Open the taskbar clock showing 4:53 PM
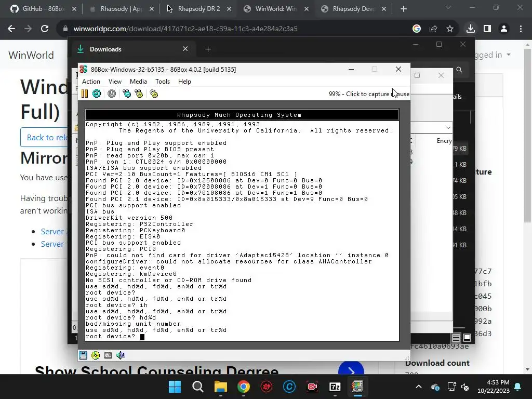Viewport: 532px width, 399px height. tap(494, 387)
